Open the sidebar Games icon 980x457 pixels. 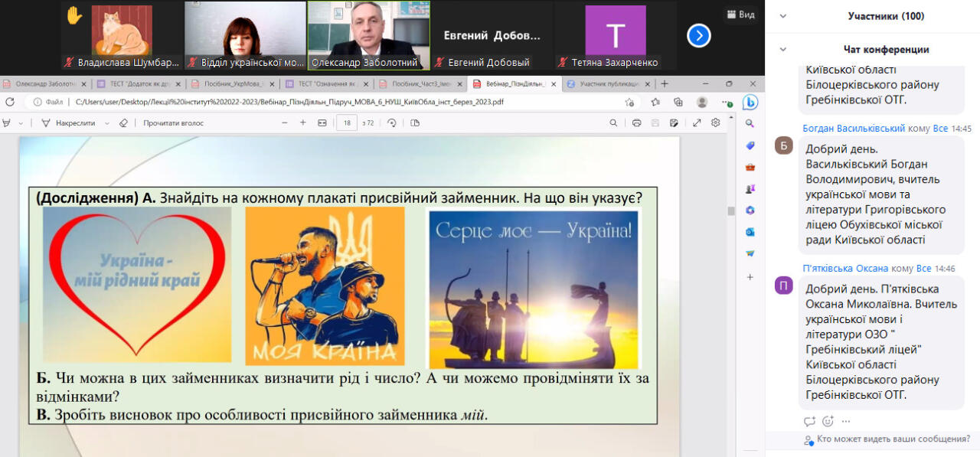pyautogui.click(x=750, y=188)
